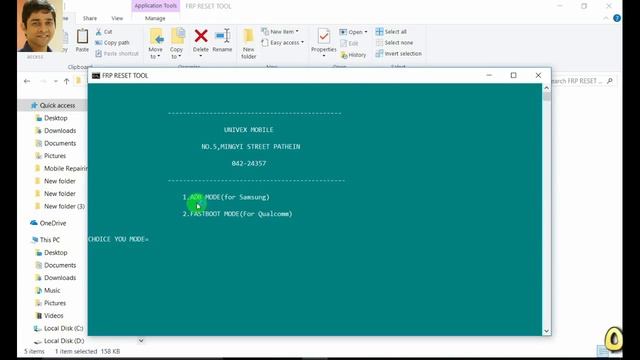Click the Up one level arrow

click(67, 81)
